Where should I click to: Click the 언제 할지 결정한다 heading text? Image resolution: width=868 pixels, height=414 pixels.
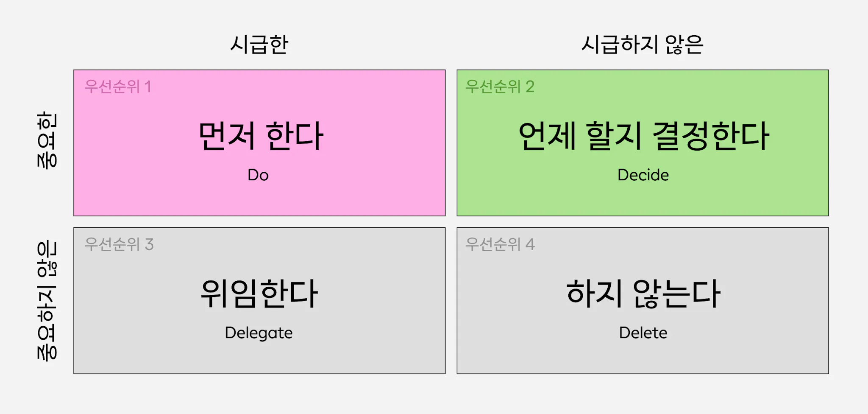pyautogui.click(x=643, y=136)
